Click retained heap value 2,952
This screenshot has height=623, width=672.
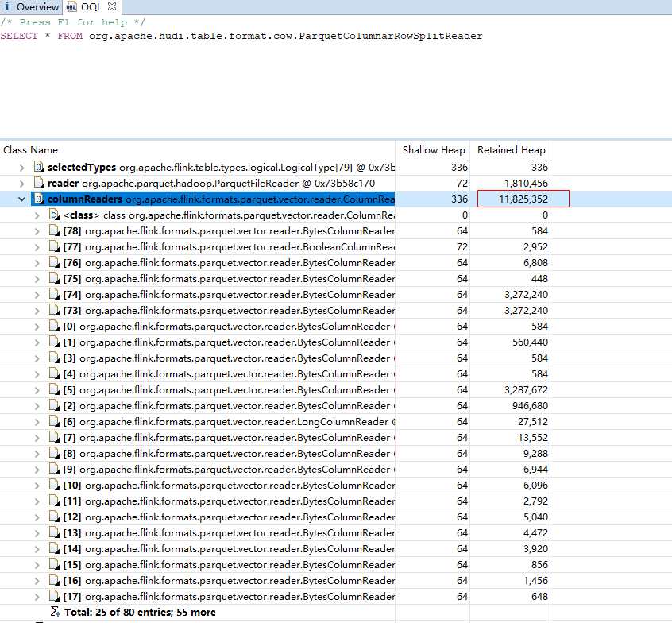pyautogui.click(x=535, y=247)
